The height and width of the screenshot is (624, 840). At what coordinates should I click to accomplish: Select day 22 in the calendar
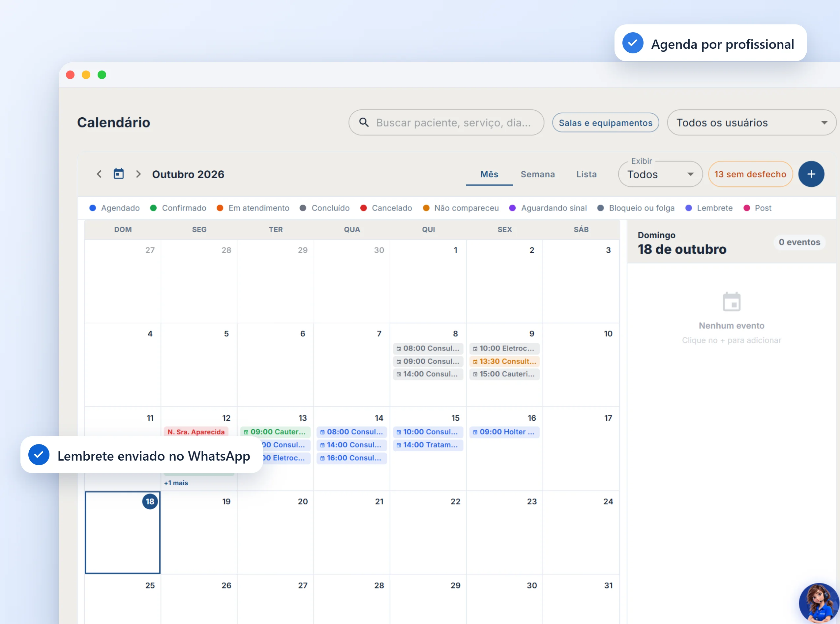[x=428, y=533]
